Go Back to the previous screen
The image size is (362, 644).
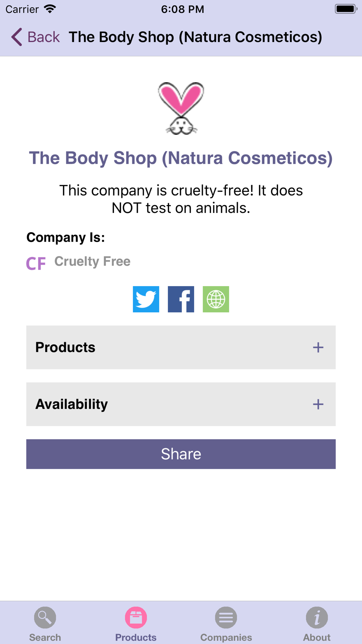coord(35,37)
